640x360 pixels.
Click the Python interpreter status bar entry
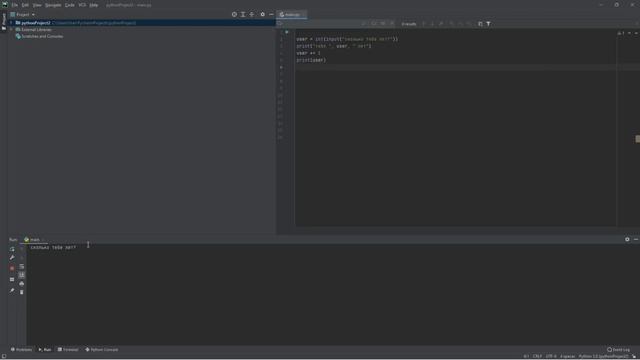click(x=603, y=356)
